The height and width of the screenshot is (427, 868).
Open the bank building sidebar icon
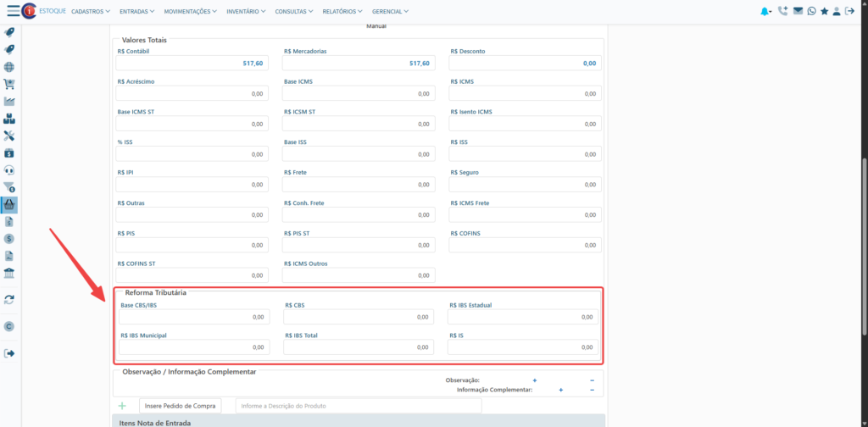point(8,274)
